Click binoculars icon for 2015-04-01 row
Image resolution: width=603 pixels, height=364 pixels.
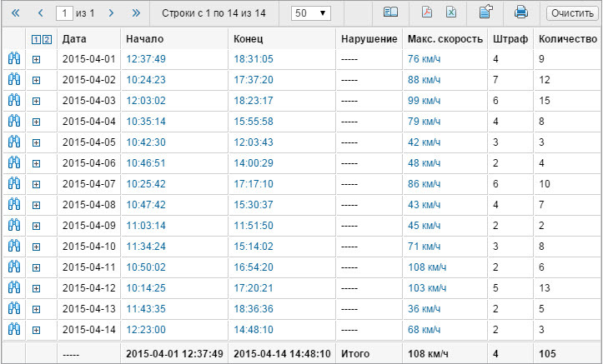pos(14,59)
